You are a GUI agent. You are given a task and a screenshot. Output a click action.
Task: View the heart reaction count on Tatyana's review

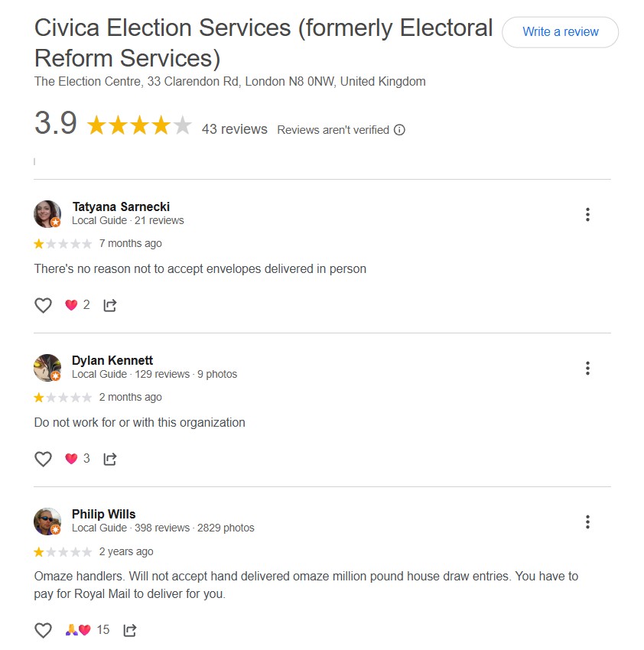click(x=87, y=304)
